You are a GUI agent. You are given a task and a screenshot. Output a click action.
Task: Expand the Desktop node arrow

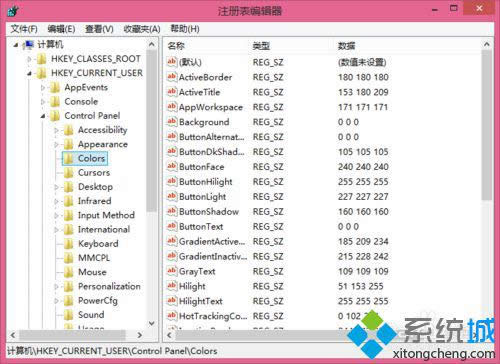[56, 187]
